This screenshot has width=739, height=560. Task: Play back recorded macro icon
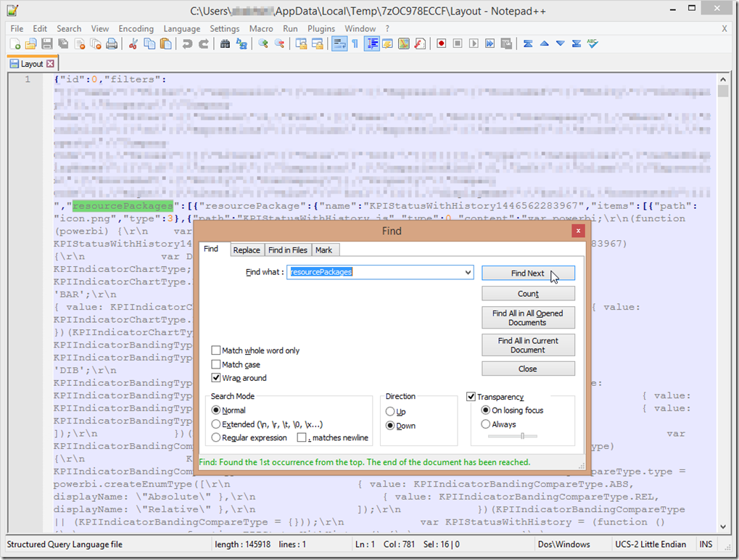point(474,44)
